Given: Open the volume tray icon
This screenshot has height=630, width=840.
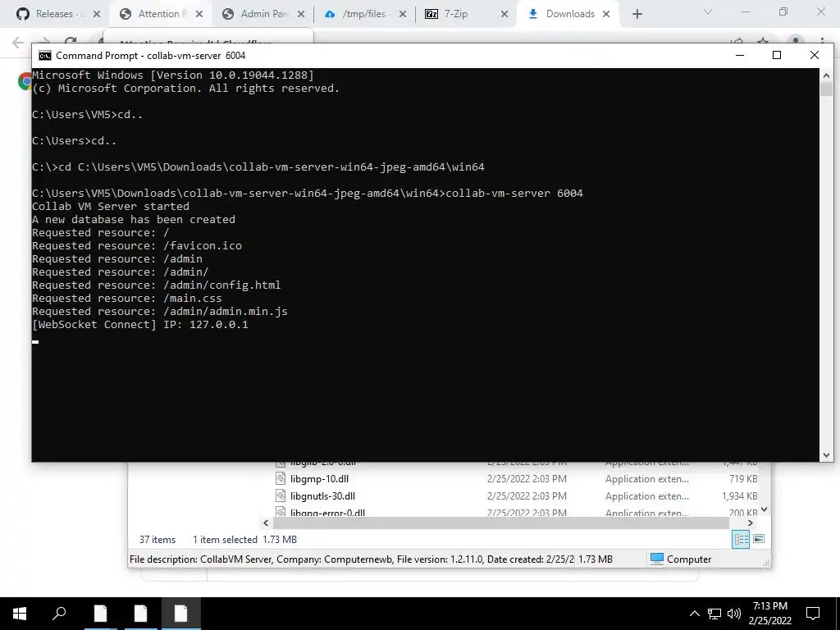Looking at the screenshot, I should [x=734, y=614].
